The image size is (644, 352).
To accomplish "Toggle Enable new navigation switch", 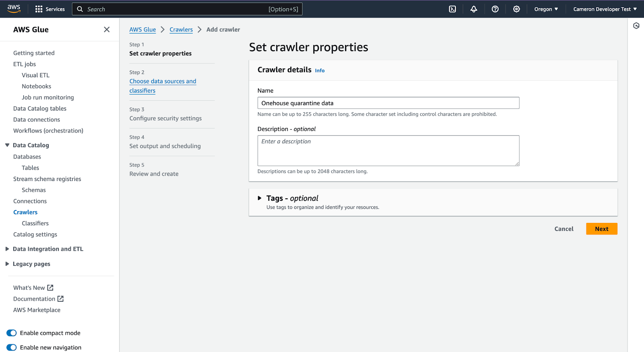I will (11, 348).
